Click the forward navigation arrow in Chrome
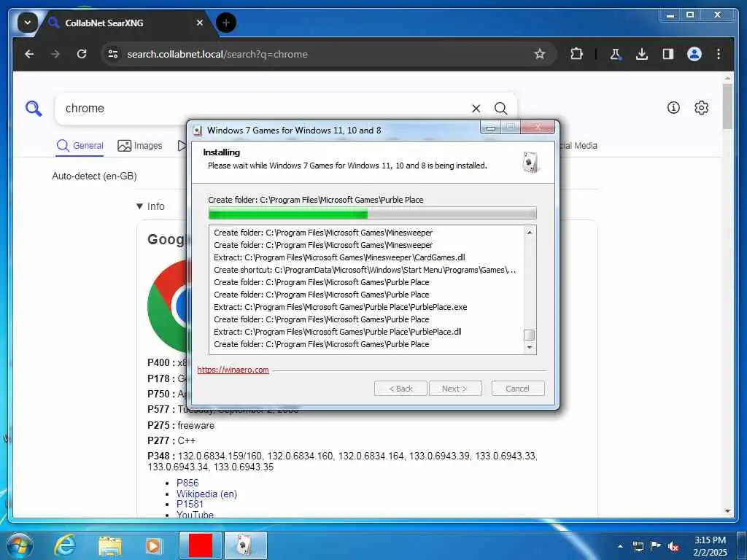747x560 pixels. click(55, 54)
